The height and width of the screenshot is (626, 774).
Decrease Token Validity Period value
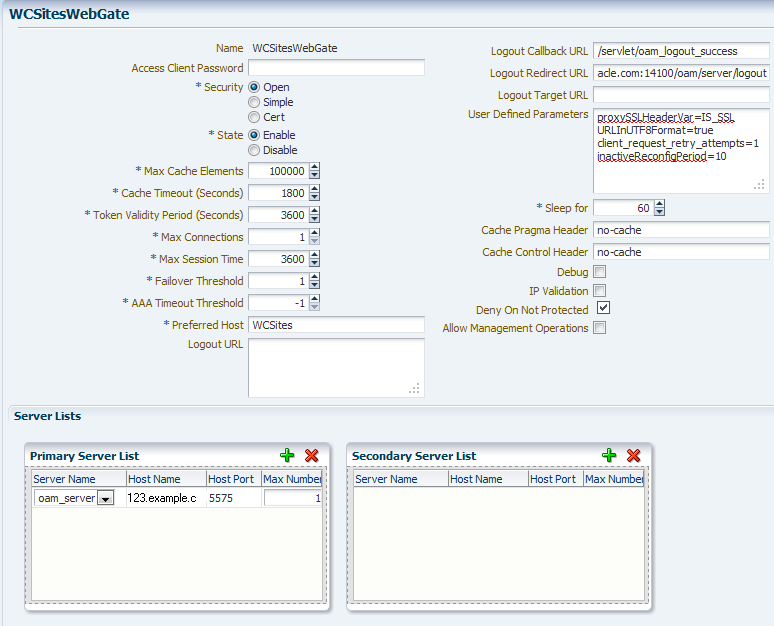click(314, 219)
